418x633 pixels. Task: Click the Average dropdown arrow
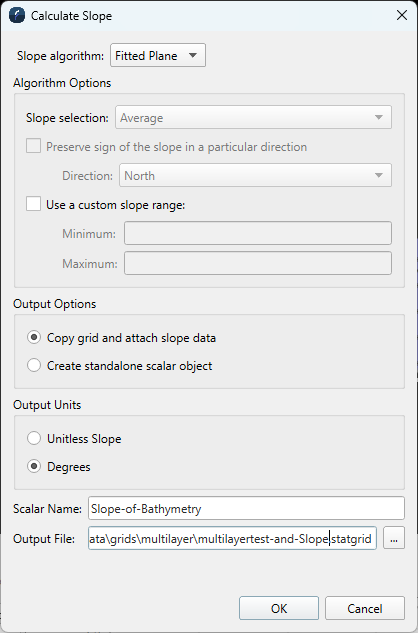click(379, 117)
